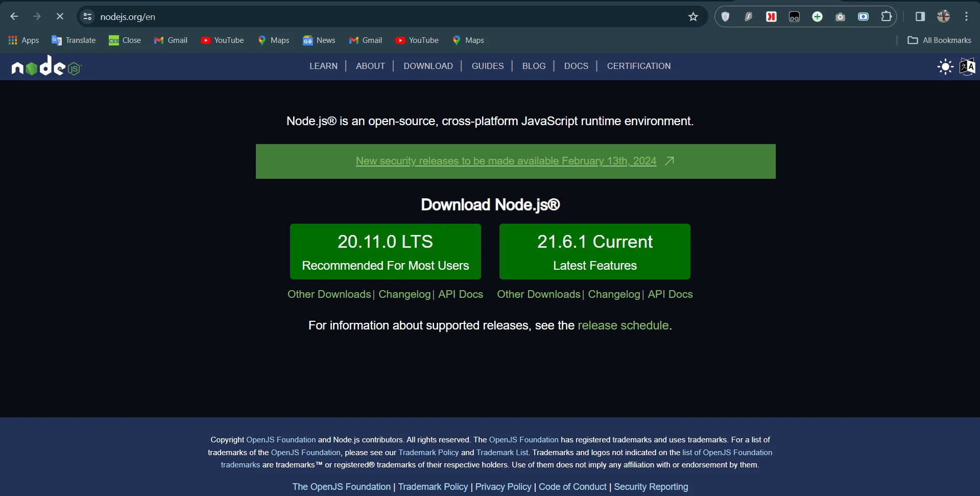Open the Code of Conduct footer link

click(572, 487)
